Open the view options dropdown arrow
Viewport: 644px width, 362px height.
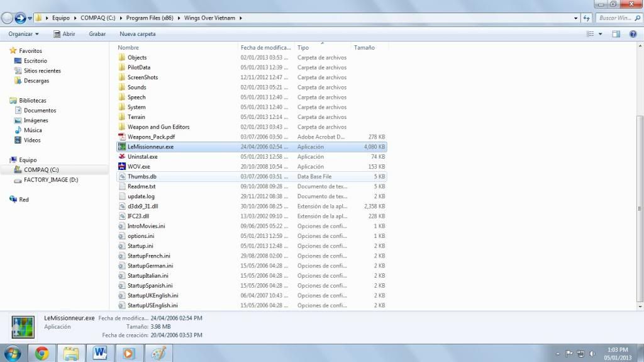601,34
